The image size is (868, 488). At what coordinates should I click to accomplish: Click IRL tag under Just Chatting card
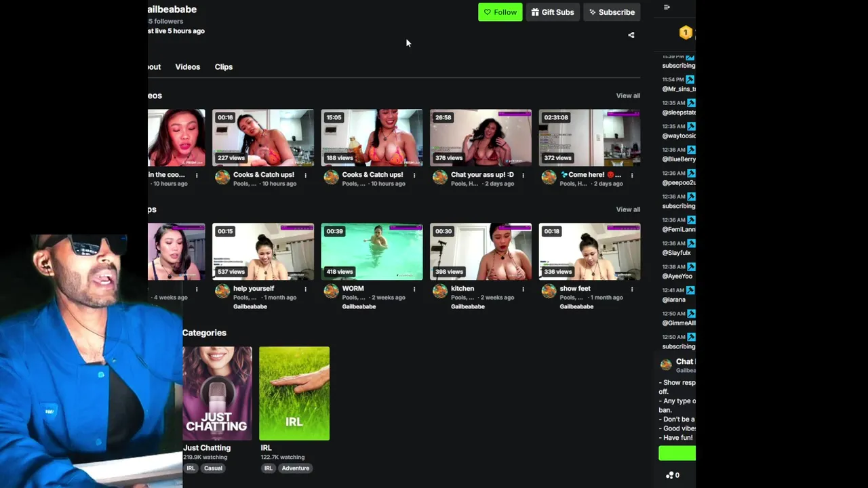tap(191, 468)
